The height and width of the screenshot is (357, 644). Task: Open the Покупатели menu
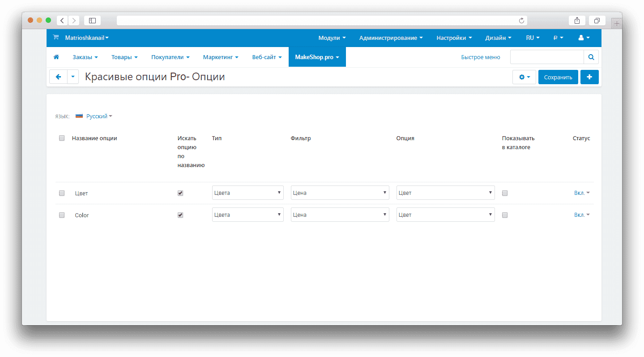pos(171,57)
